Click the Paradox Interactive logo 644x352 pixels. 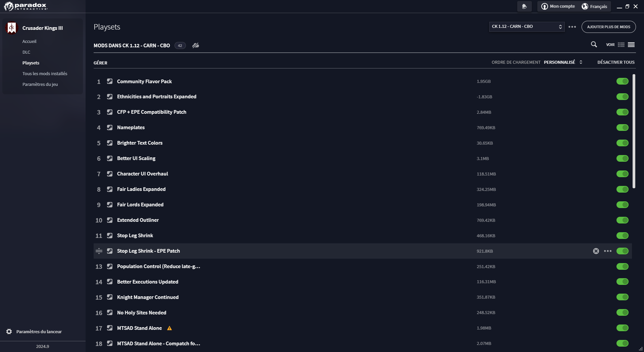click(26, 6)
